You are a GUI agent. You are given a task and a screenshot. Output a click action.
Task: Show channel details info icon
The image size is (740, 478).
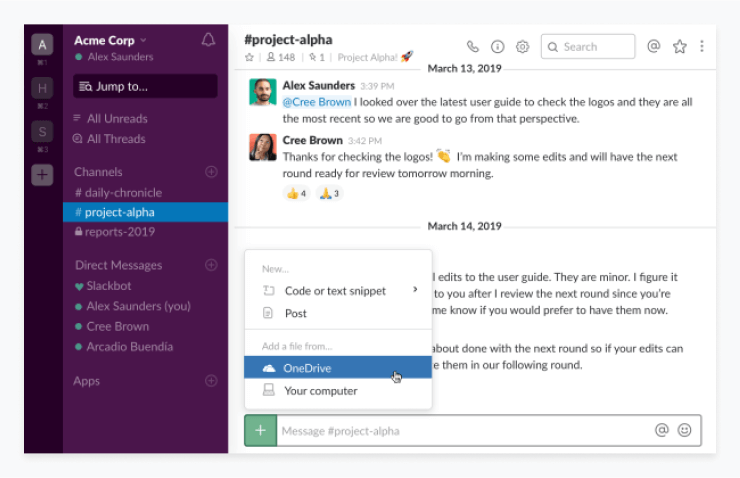[x=497, y=47]
